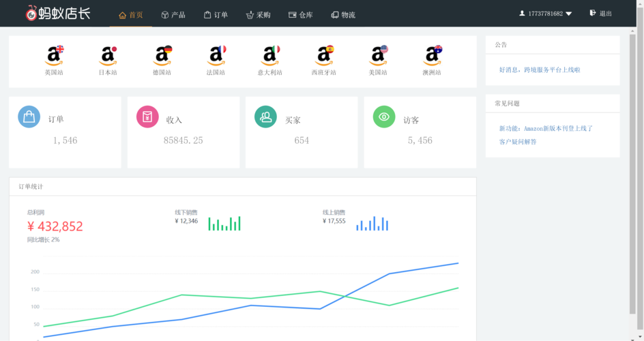Click the green 线下销售 bar sparkline
The height and width of the screenshot is (341, 644).
pyautogui.click(x=224, y=223)
